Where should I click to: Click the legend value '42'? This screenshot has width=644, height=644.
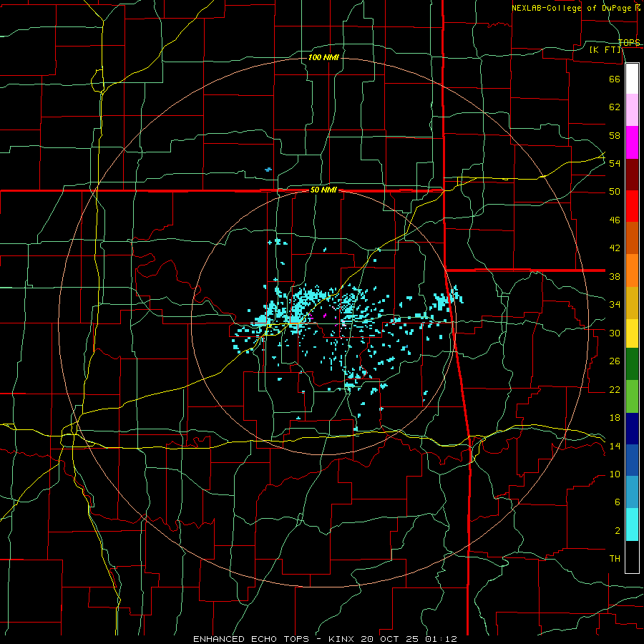(615, 248)
